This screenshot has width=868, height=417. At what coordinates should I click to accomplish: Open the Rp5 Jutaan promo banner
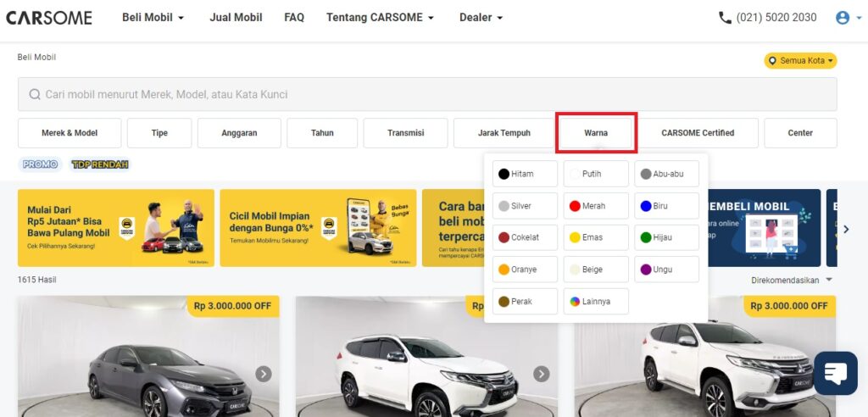pyautogui.click(x=115, y=228)
